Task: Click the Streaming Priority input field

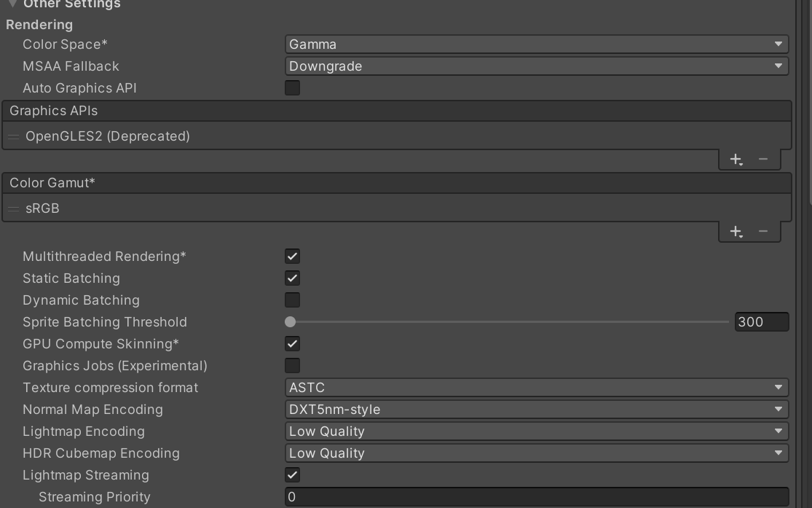Action: click(x=537, y=496)
